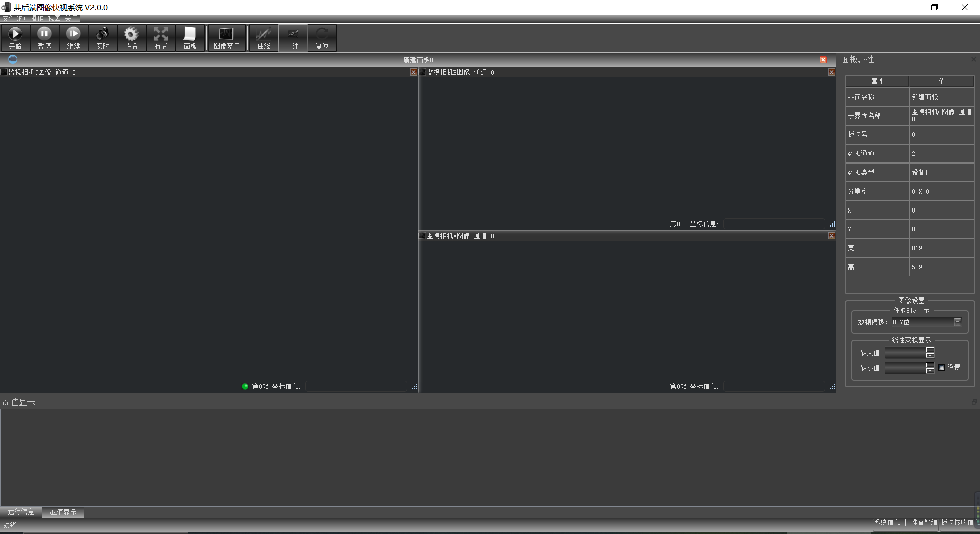Close the 监视相机B图像 sub-window
This screenshot has height=534, width=980.
[x=832, y=72]
